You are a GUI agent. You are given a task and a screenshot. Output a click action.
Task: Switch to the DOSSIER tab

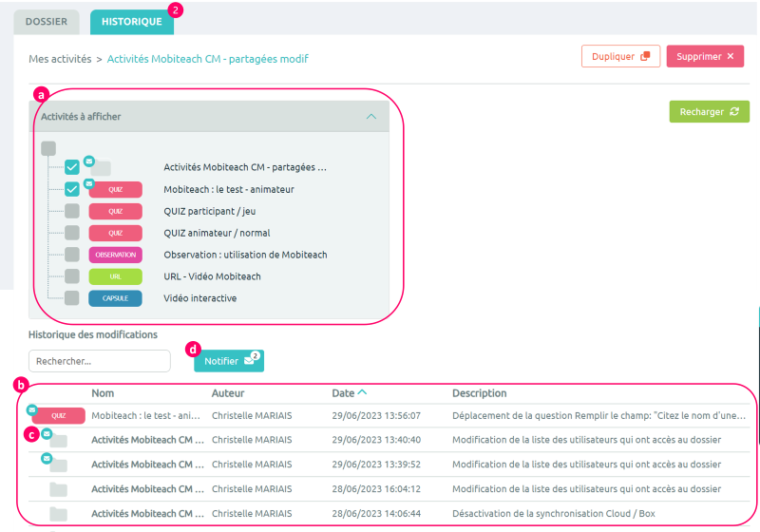tap(47, 22)
